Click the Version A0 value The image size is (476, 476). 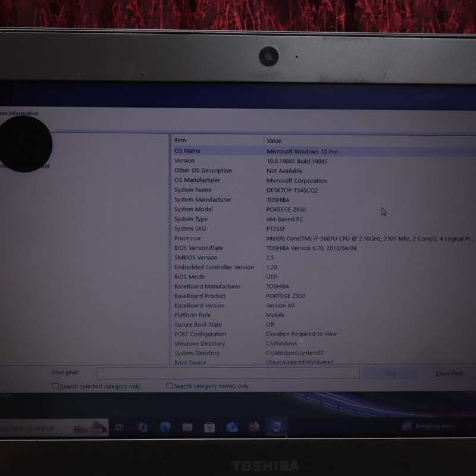click(280, 305)
